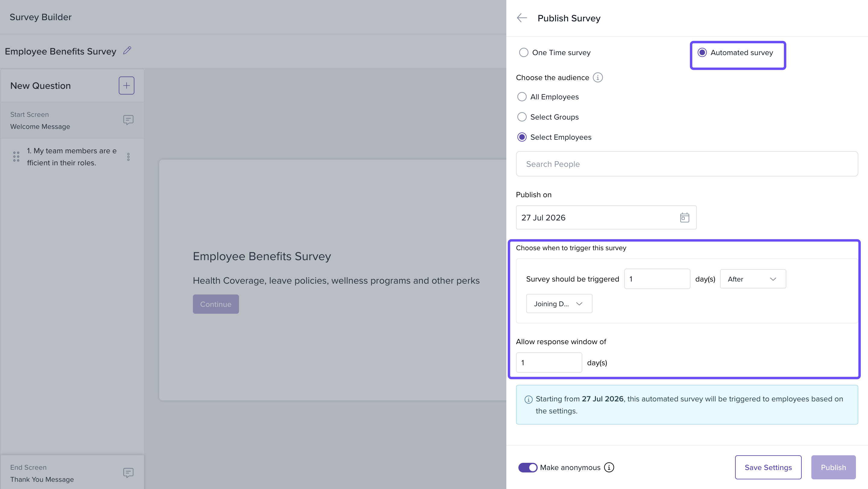Open the Start Screen Welcome Message row
The image size is (868, 489).
pyautogui.click(x=72, y=120)
